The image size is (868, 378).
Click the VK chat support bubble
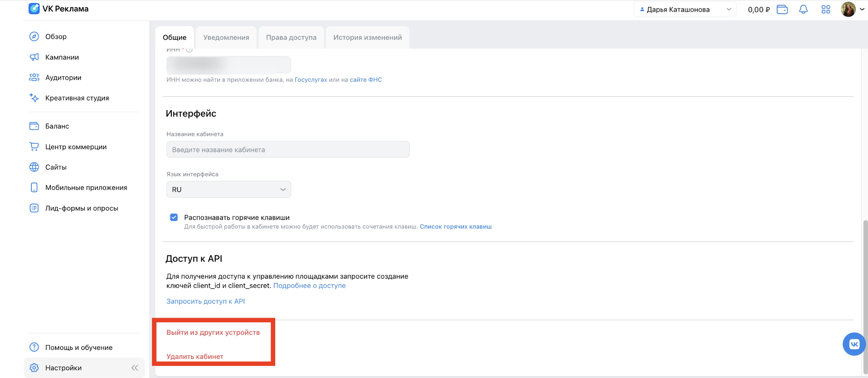click(854, 344)
